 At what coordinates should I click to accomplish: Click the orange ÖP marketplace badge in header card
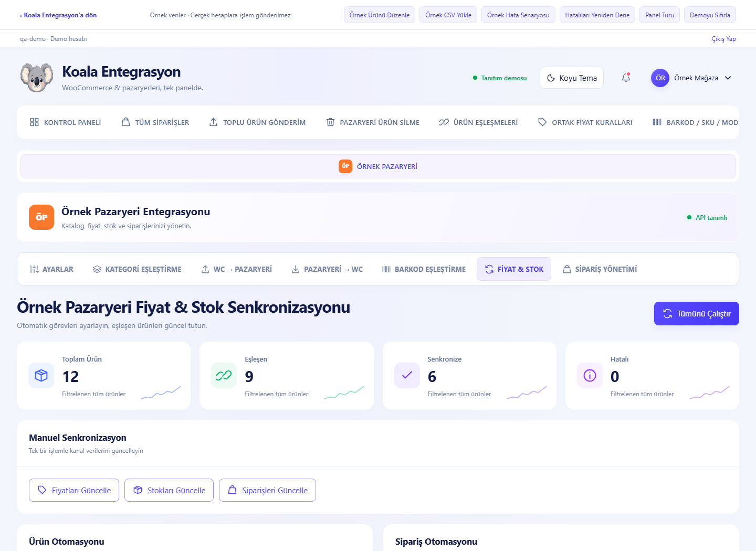[41, 217]
